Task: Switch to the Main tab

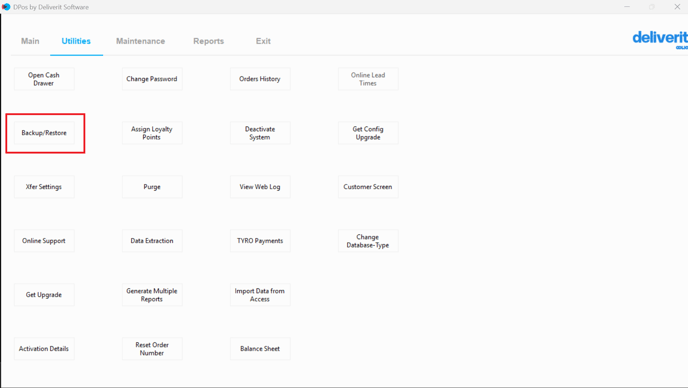Action: (x=30, y=41)
